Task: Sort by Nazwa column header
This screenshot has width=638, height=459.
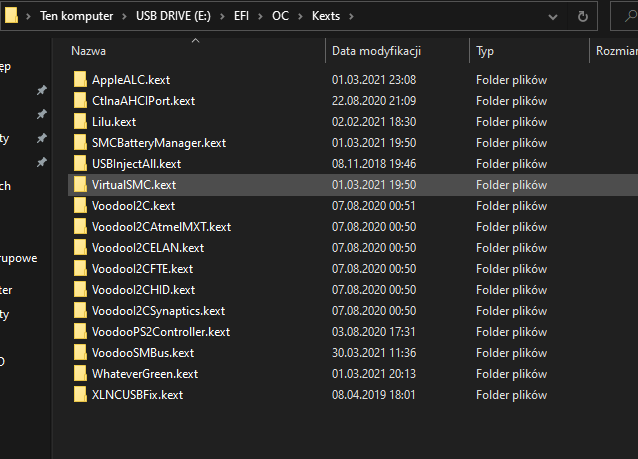Action: (88, 51)
